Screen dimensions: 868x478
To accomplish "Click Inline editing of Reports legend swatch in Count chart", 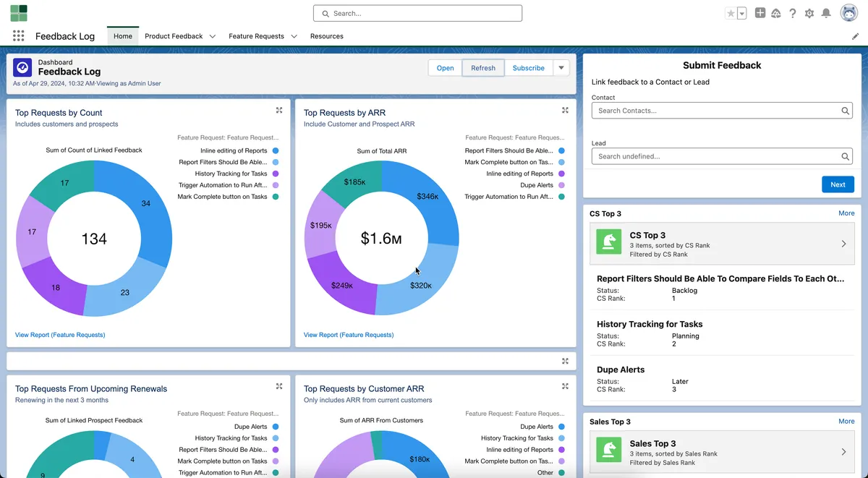I will pyautogui.click(x=276, y=151).
